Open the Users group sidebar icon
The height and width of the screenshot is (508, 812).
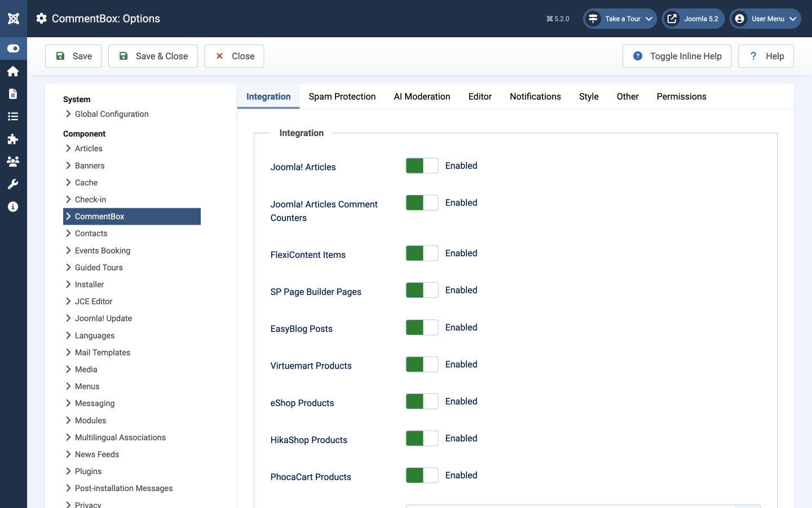tap(13, 161)
